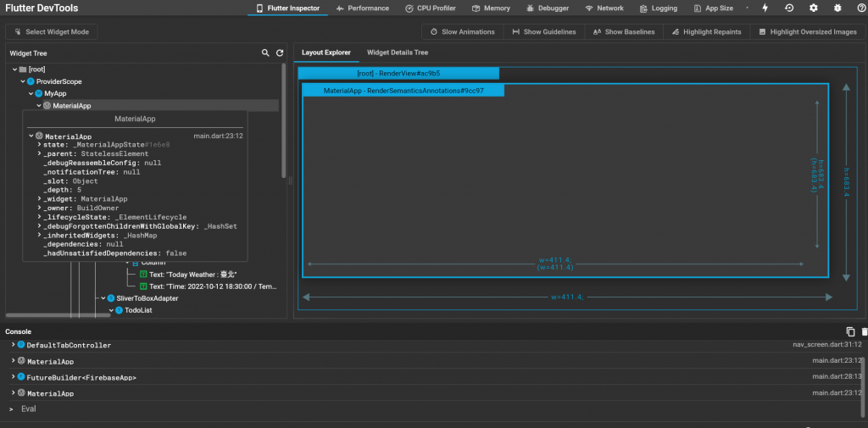Viewport: 868px width, 428px height.
Task: Click the Today Weather Text widget icon
Action: [x=143, y=275]
